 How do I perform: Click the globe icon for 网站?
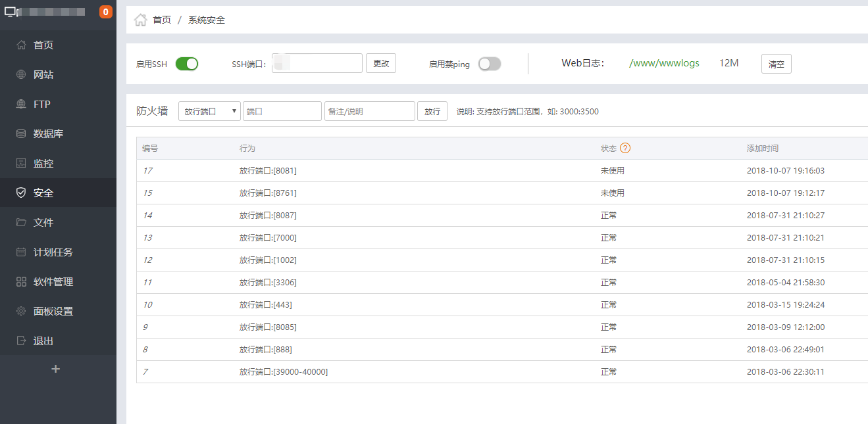(21, 75)
